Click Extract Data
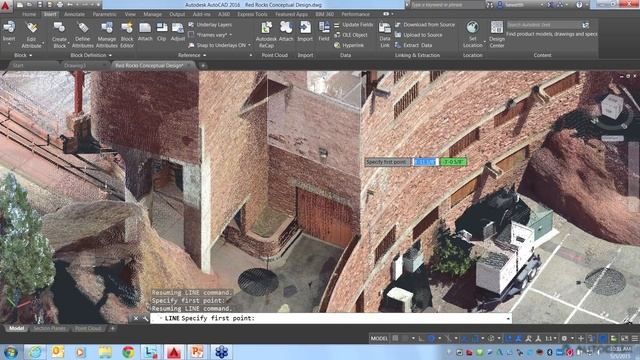The image size is (640, 360). (413, 45)
